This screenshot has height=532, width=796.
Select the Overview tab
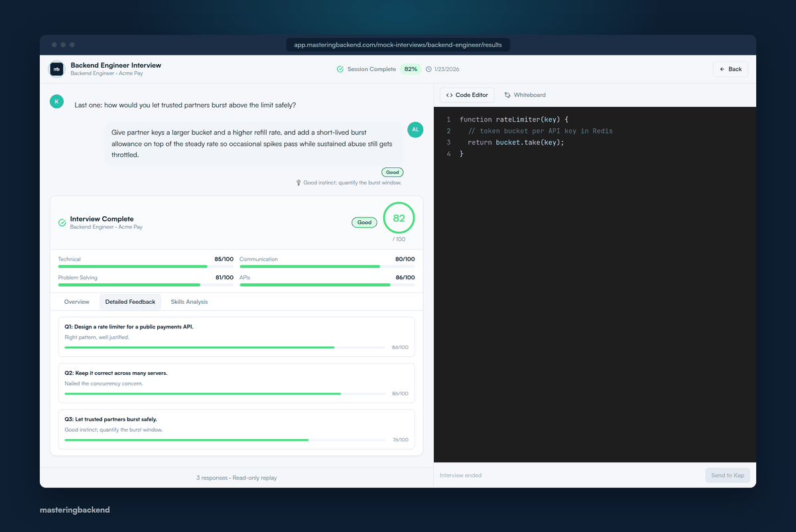pos(77,302)
